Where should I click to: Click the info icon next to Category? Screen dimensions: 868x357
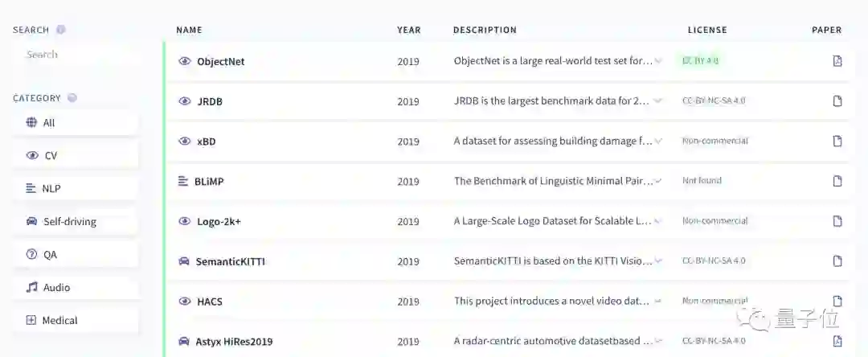(72, 98)
